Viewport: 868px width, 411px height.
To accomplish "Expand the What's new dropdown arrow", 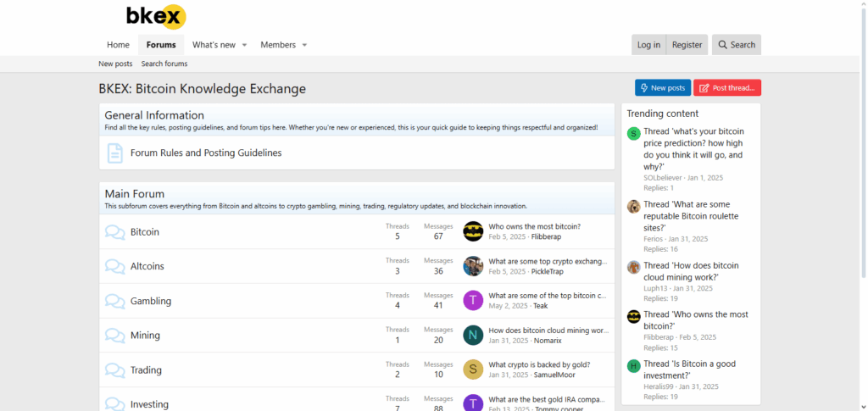I will [x=244, y=45].
